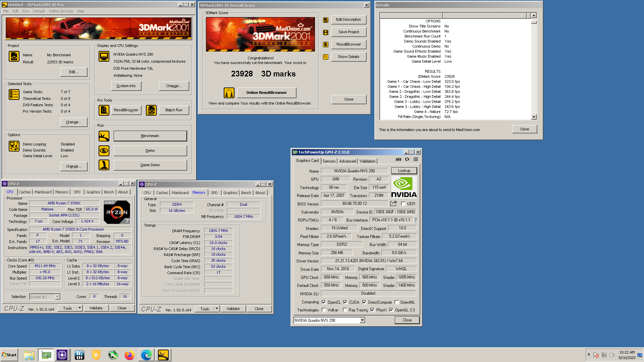
Task: Click the Batch Run icon in Pro Tools
Action: click(x=151, y=110)
